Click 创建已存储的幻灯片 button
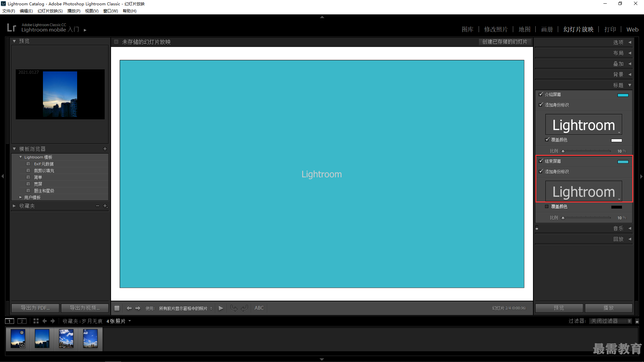 pos(505,42)
